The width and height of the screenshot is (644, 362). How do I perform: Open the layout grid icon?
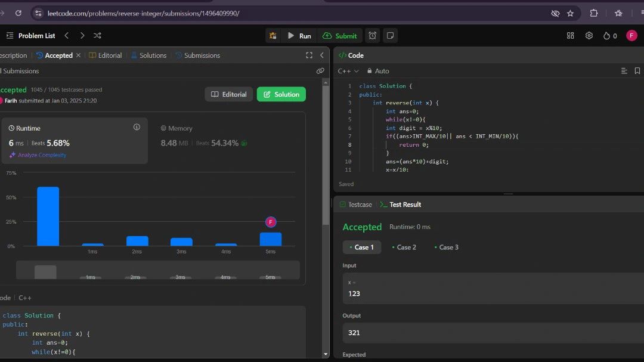click(x=571, y=36)
